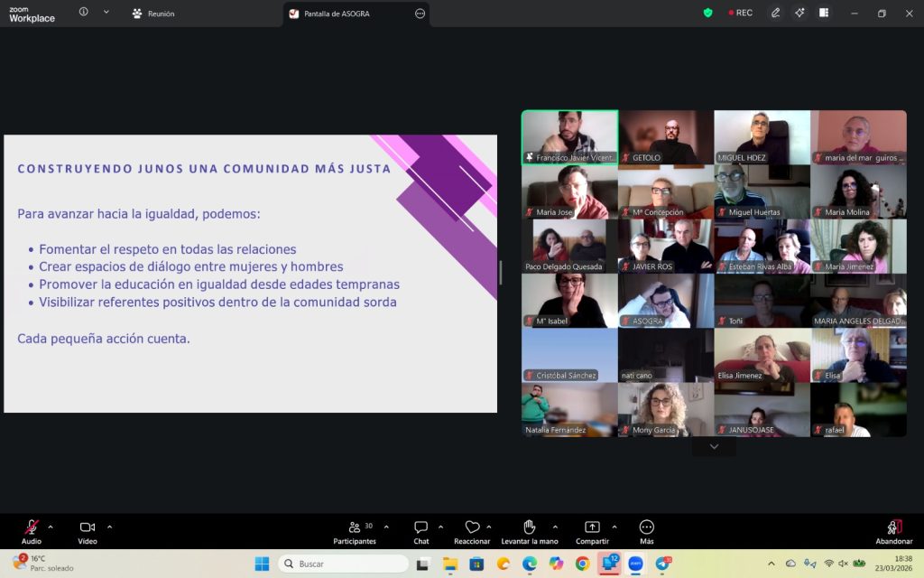The width and height of the screenshot is (924, 578).
Task: Click the divider handle beside shared slide
Action: pyautogui.click(x=501, y=272)
